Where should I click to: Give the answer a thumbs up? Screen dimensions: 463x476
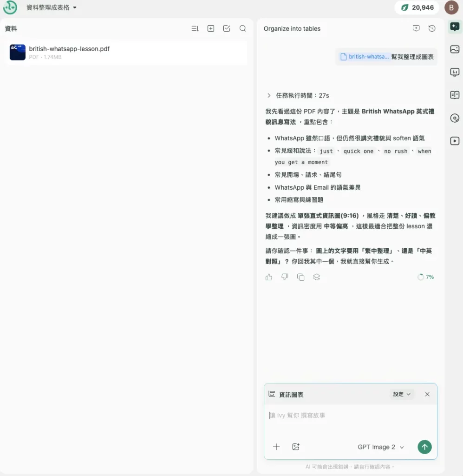click(268, 277)
